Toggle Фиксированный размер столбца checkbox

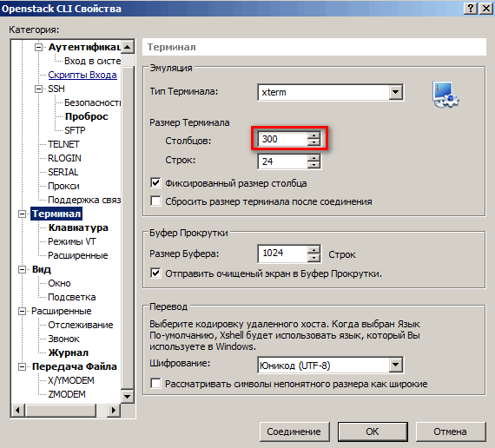pyautogui.click(x=155, y=183)
